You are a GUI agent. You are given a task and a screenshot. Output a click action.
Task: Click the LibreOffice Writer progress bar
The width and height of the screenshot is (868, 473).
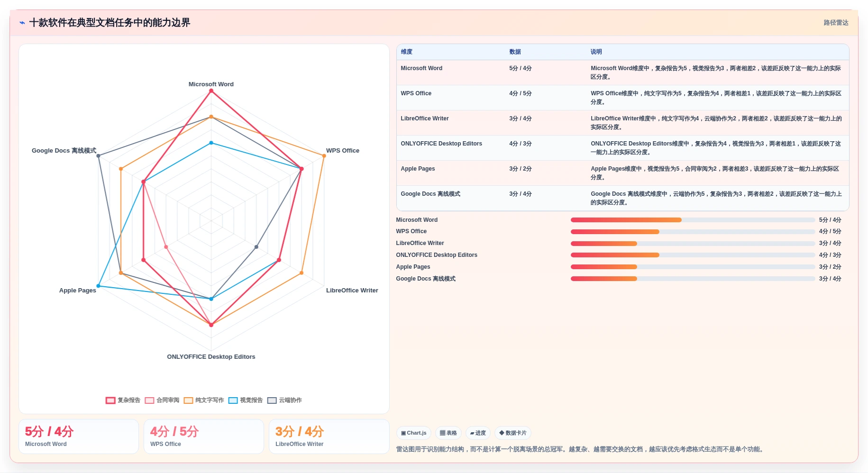pyautogui.click(x=693, y=244)
